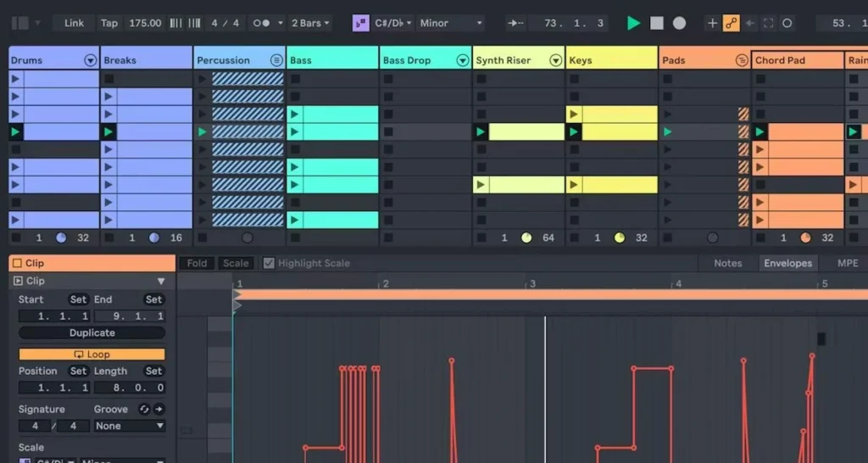This screenshot has height=463, width=868.
Task: Open the 2 Bars quantization dropdown
Action: coord(310,23)
